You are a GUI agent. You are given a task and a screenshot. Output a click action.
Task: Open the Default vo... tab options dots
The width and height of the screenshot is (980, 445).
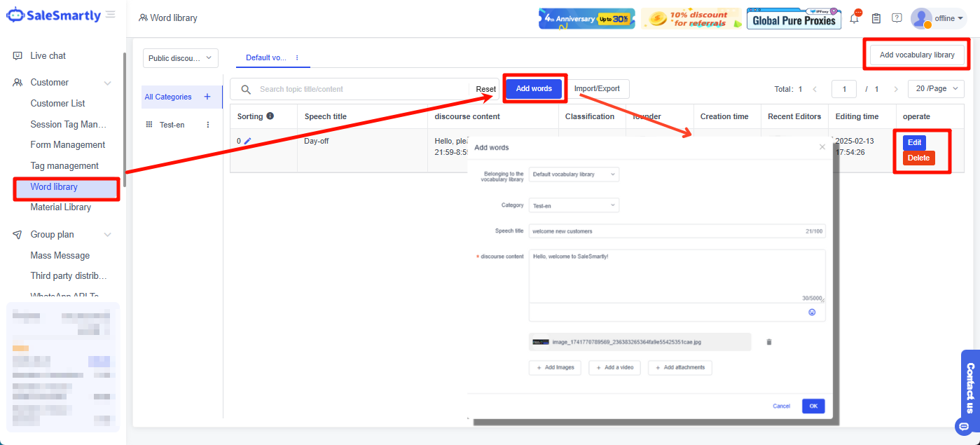pos(297,57)
